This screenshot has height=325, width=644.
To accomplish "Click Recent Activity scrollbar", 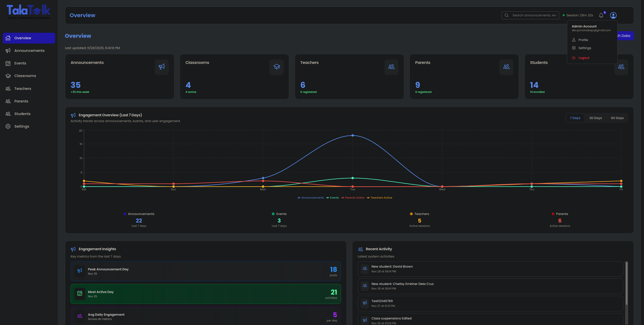I will point(626,283).
